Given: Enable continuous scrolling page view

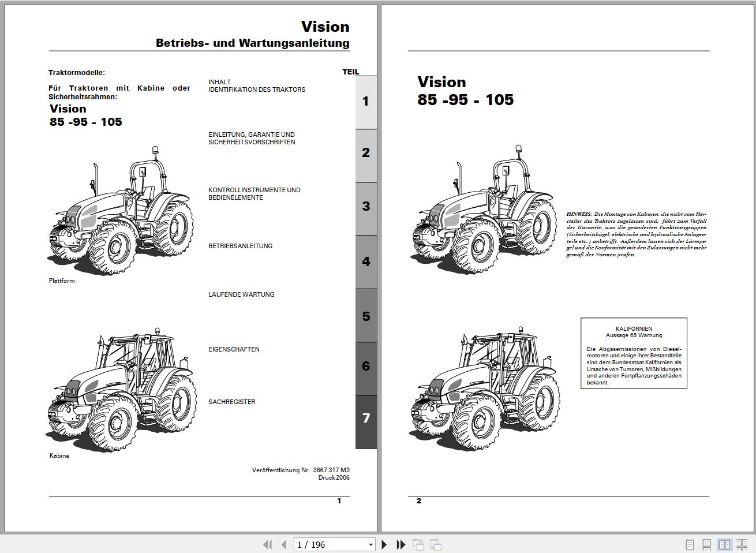Looking at the screenshot, I should coord(706,544).
